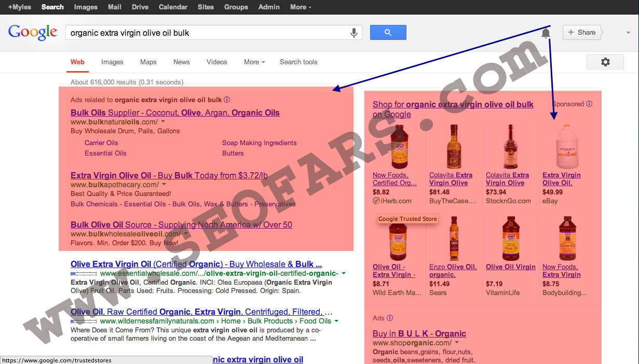Open Bulk Oils Supplier ad link
639x364 pixels.
tap(175, 113)
